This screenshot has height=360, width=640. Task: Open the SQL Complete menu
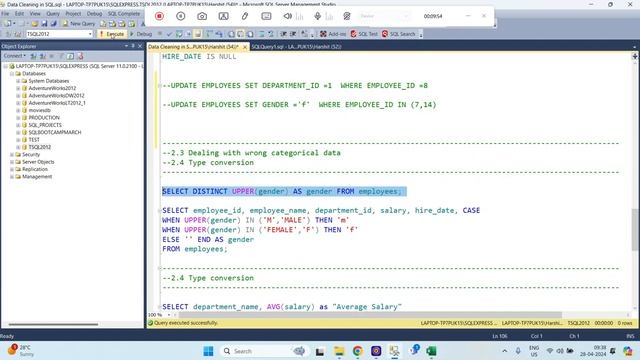(124, 13)
